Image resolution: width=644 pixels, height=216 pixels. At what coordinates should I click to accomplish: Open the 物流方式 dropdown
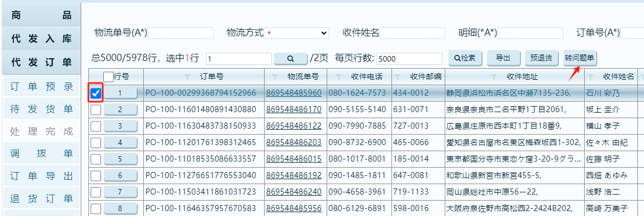(296, 33)
